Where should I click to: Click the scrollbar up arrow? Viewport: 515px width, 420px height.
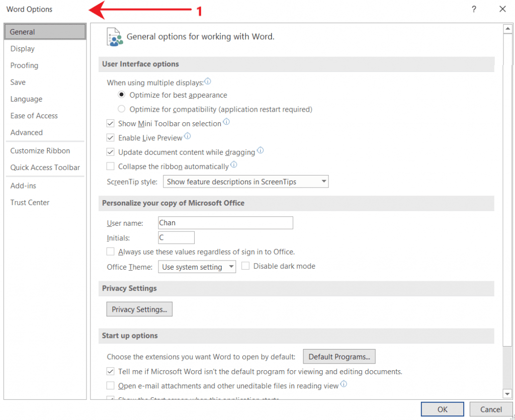pos(507,29)
